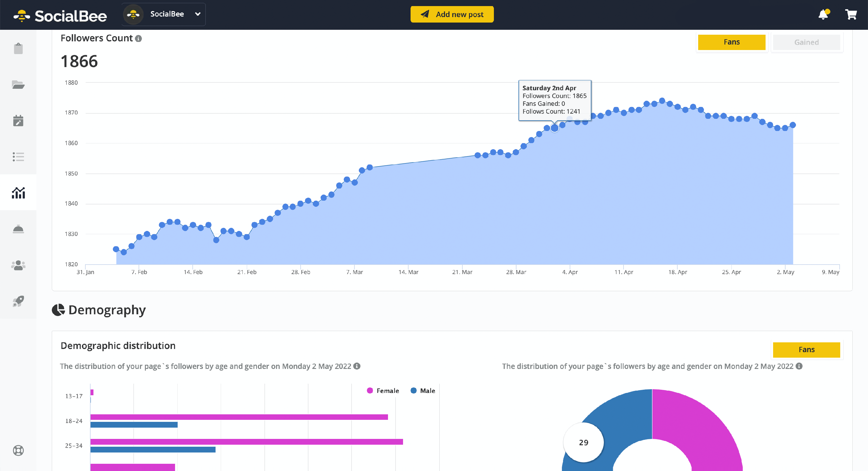
Task: Click the highlighted 2nd Apr data point
Action: 554,128
